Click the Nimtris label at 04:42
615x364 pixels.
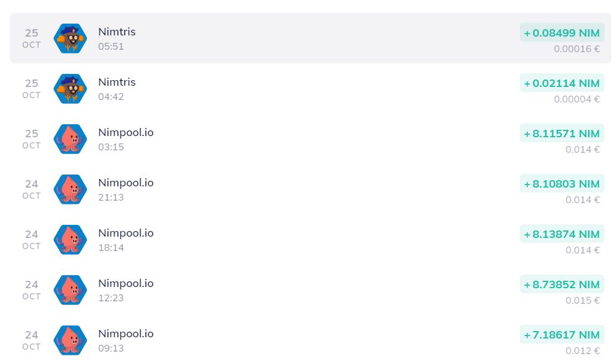point(117,82)
